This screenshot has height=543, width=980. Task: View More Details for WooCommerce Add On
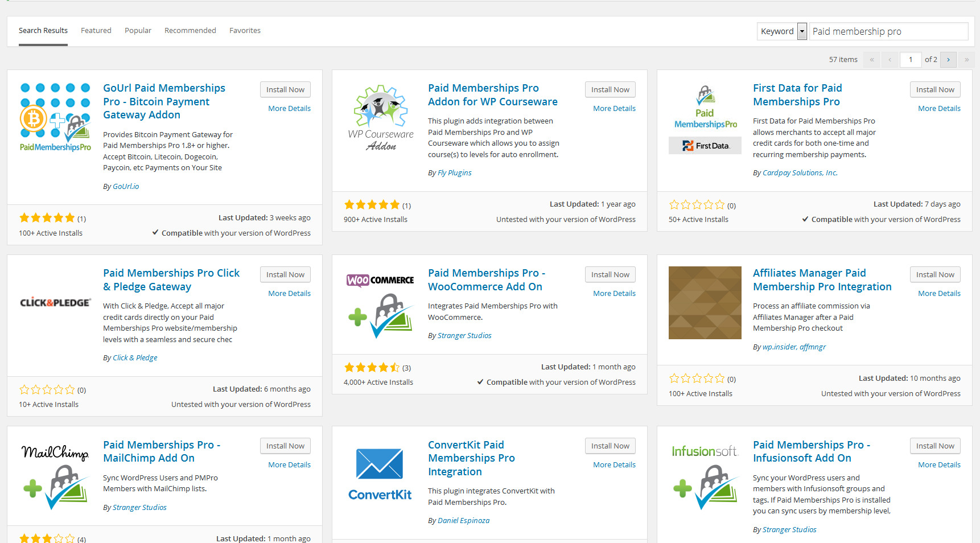[x=614, y=293]
